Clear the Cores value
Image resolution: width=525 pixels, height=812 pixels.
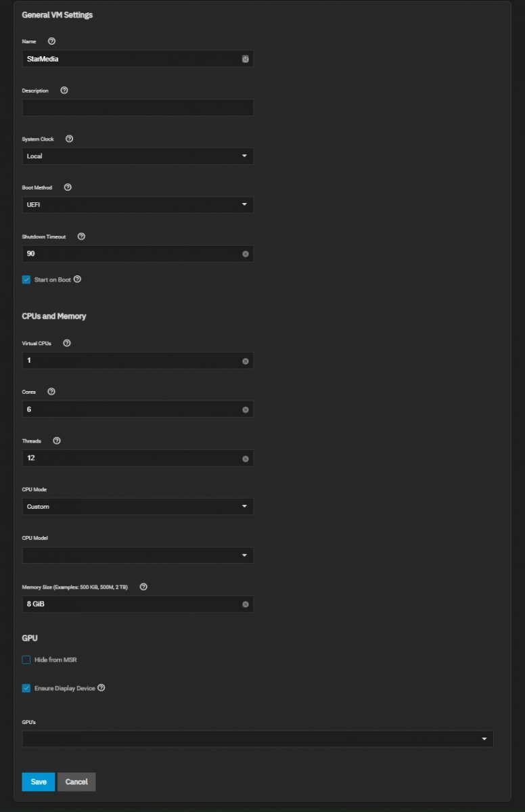pyautogui.click(x=246, y=409)
